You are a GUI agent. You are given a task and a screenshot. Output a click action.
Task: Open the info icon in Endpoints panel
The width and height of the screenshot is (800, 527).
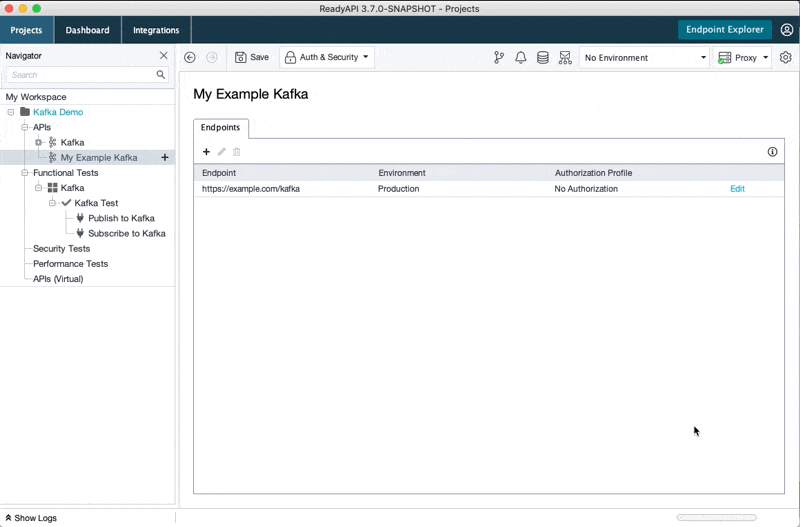(x=772, y=152)
